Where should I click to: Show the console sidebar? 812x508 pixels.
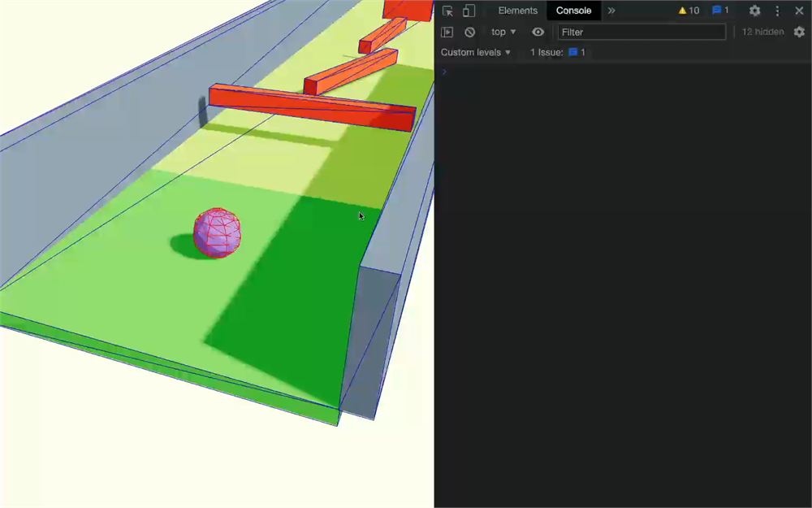447,33
